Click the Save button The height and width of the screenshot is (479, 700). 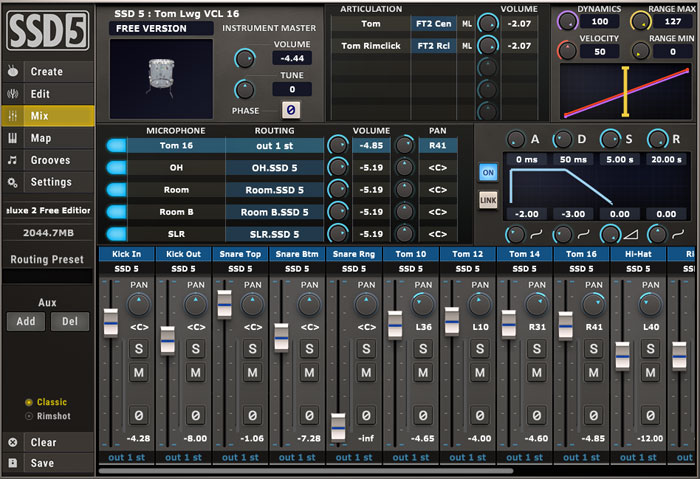(48, 463)
